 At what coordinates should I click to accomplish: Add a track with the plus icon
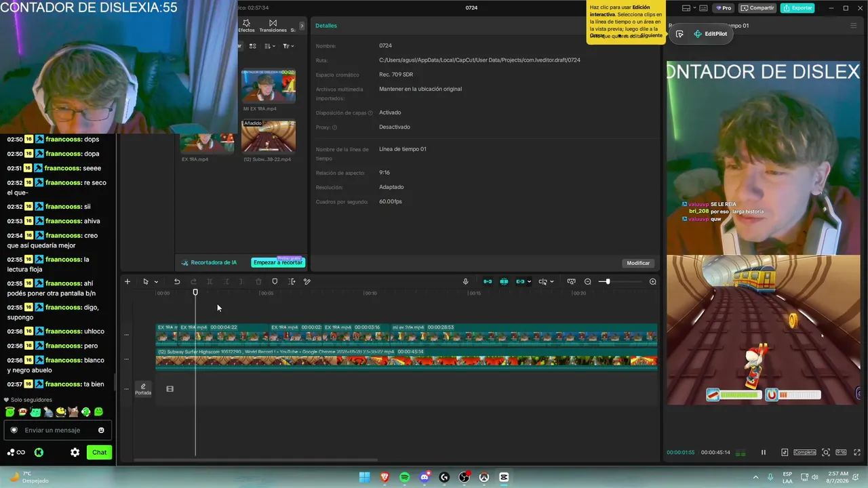127,281
